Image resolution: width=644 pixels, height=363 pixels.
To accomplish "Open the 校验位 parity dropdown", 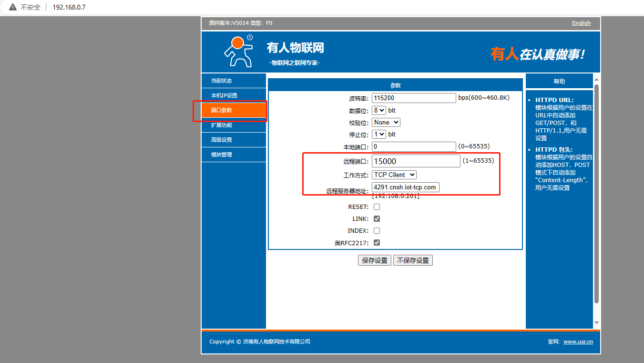I will coord(386,123).
